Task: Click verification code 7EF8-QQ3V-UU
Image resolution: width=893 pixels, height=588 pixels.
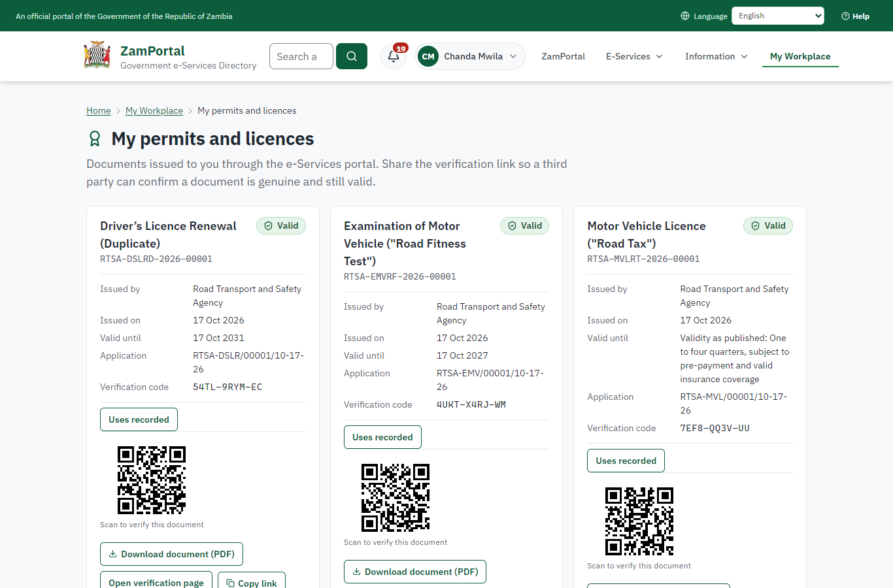Action: click(715, 428)
